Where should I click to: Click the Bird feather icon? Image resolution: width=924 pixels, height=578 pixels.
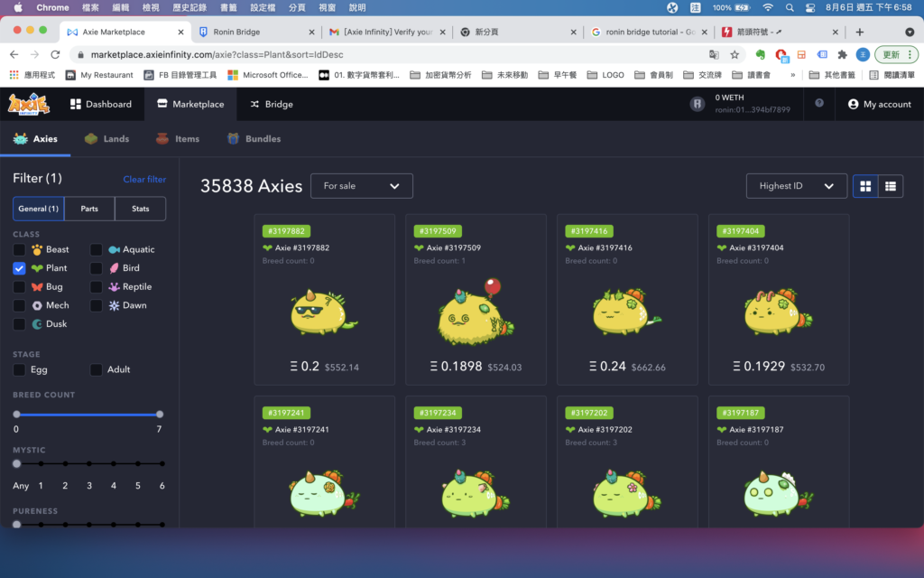point(115,268)
